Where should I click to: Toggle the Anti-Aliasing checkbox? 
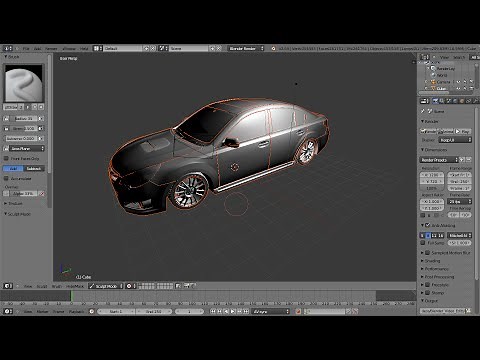tap(428, 225)
